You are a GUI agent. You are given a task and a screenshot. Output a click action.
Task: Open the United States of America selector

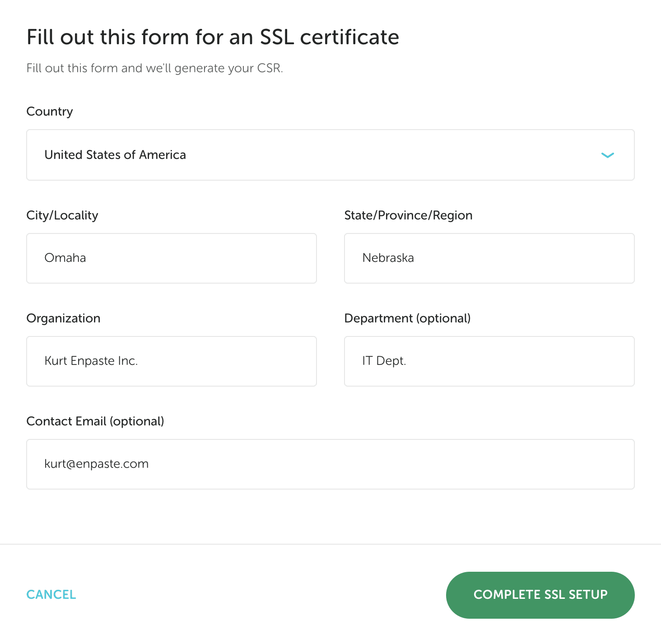(330, 155)
